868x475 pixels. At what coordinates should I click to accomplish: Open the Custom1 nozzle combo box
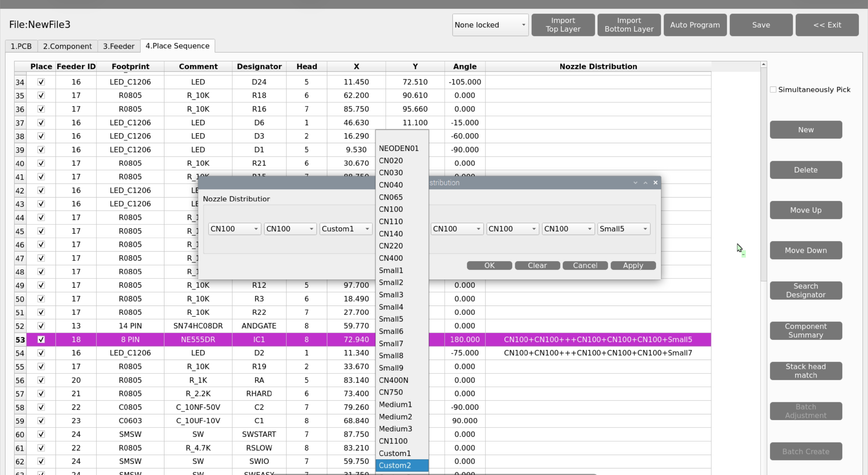346,229
